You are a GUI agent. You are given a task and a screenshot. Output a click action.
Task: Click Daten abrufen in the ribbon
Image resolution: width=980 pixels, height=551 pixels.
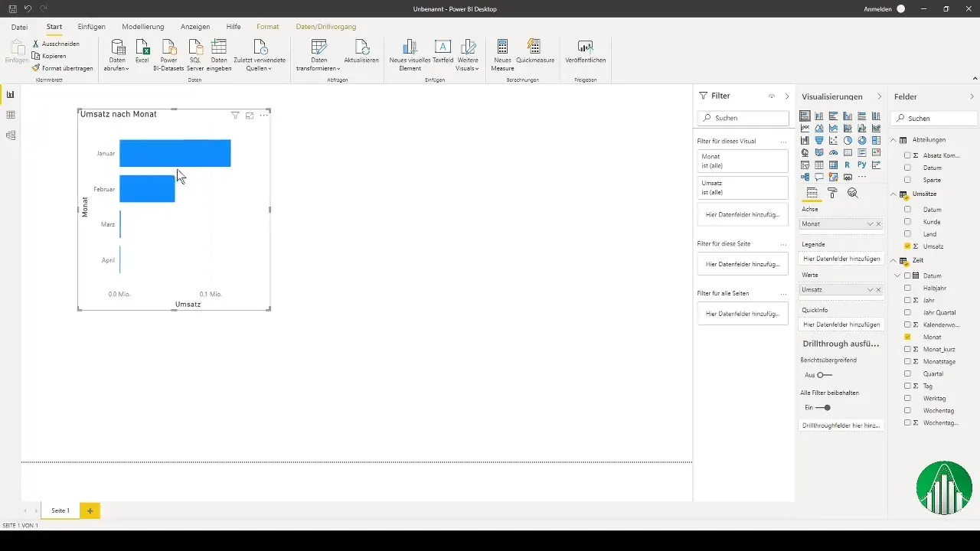click(x=117, y=55)
